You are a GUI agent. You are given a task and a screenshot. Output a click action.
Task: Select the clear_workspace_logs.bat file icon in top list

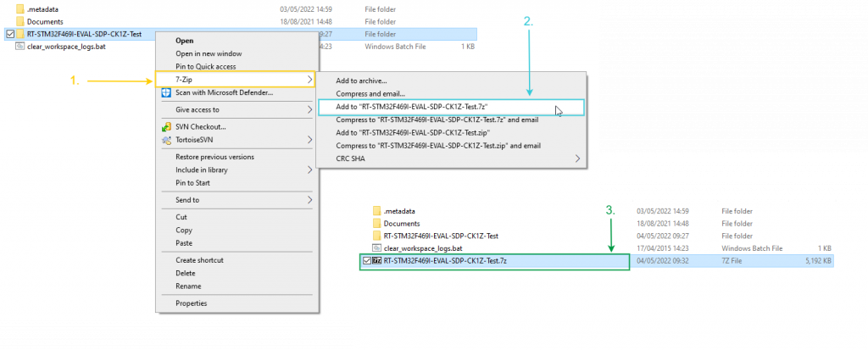(x=20, y=47)
